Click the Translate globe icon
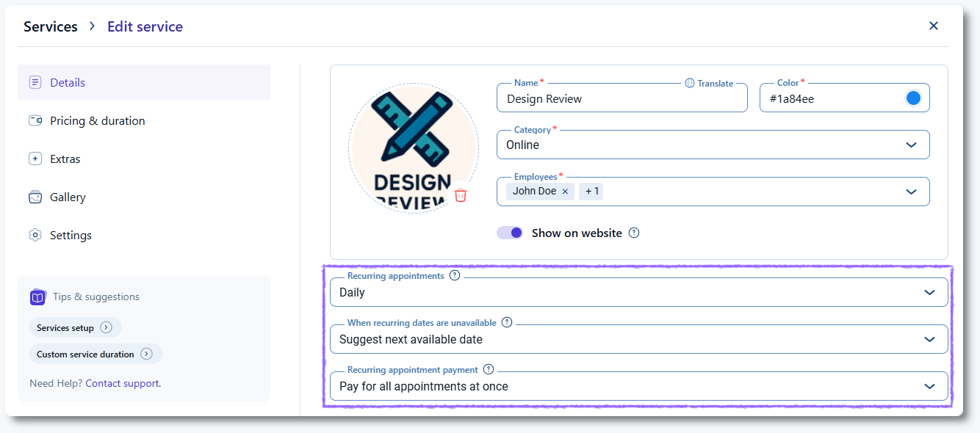 [x=689, y=84]
